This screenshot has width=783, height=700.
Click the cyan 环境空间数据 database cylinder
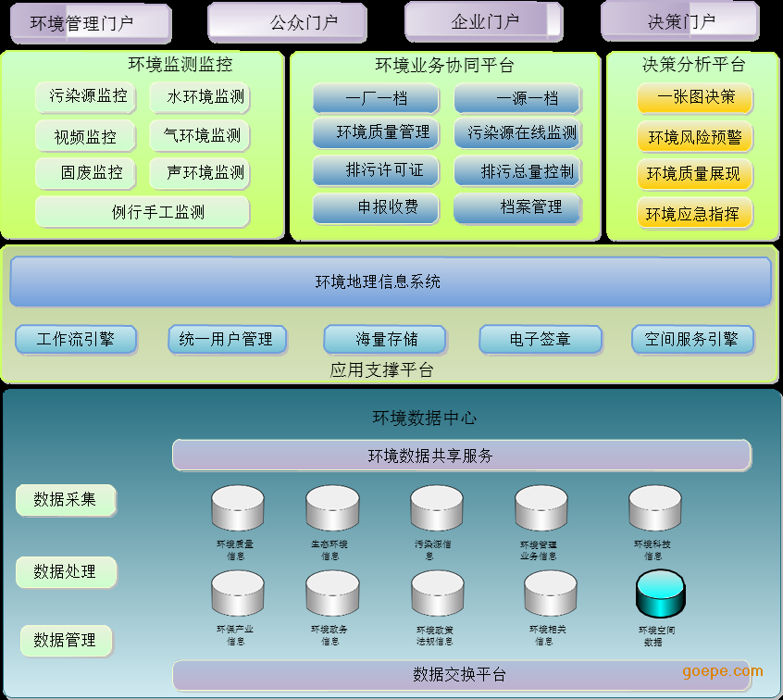[x=661, y=594]
